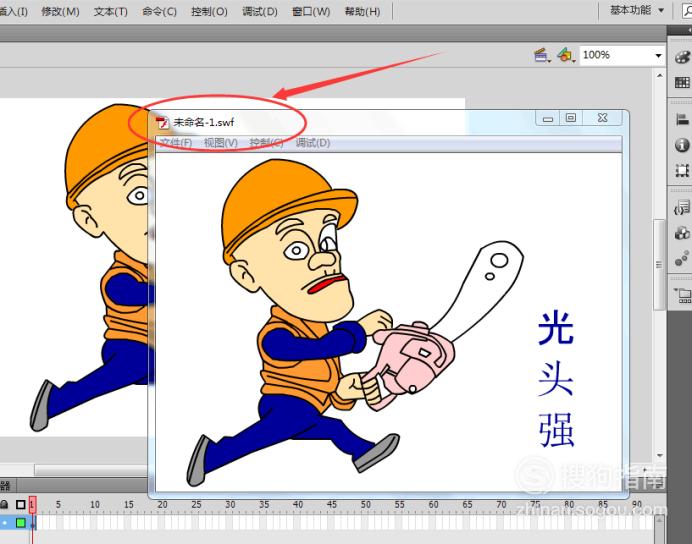Screen dimensions: 692x544
Task: Click frame number 10 on the timeline ruler
Action: tap(95, 504)
